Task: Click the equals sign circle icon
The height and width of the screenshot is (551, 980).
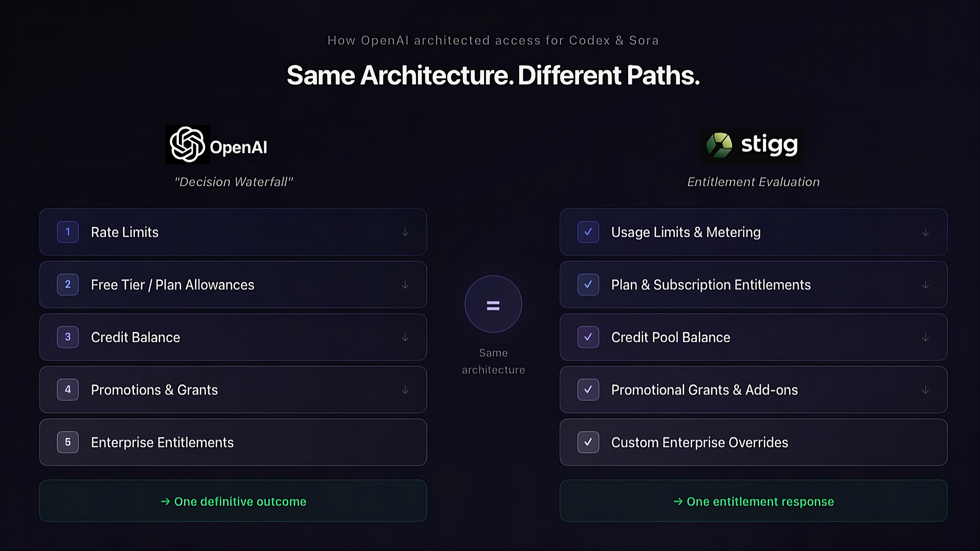Action: [x=493, y=304]
